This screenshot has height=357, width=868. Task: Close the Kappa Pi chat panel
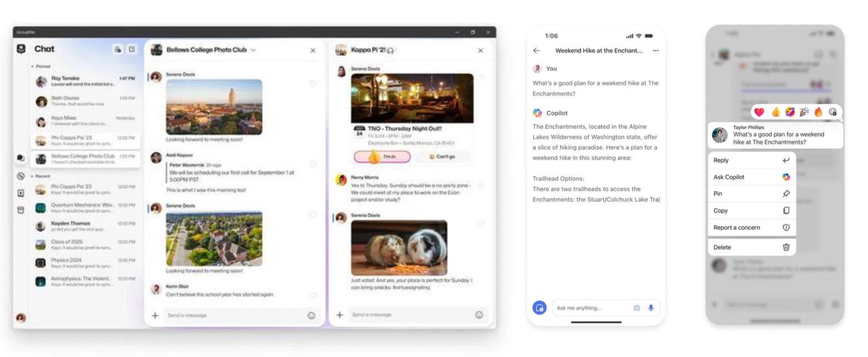tap(480, 50)
